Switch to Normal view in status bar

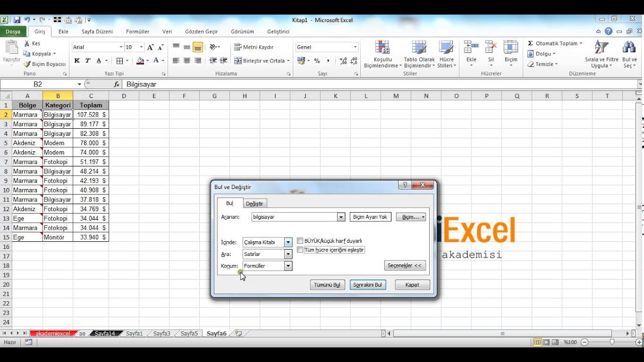click(537, 342)
